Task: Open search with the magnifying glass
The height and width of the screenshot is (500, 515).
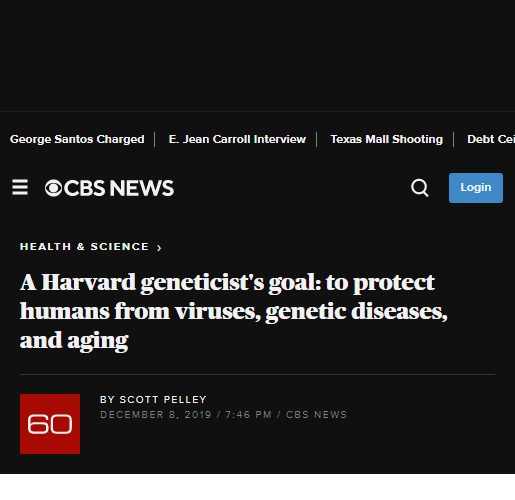Action: (420, 188)
